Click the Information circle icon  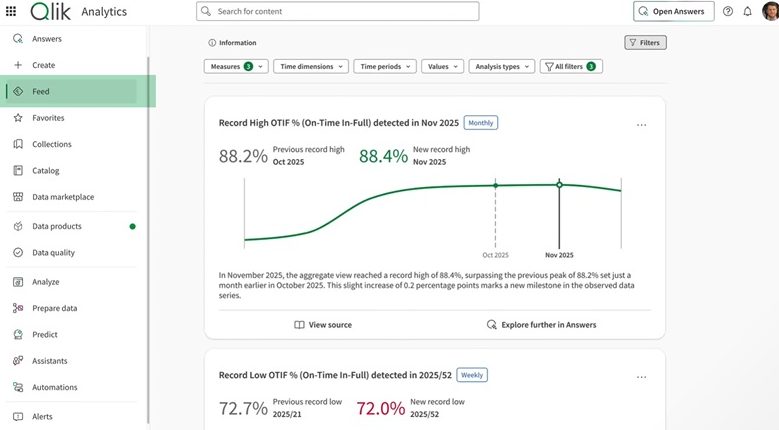tap(212, 43)
